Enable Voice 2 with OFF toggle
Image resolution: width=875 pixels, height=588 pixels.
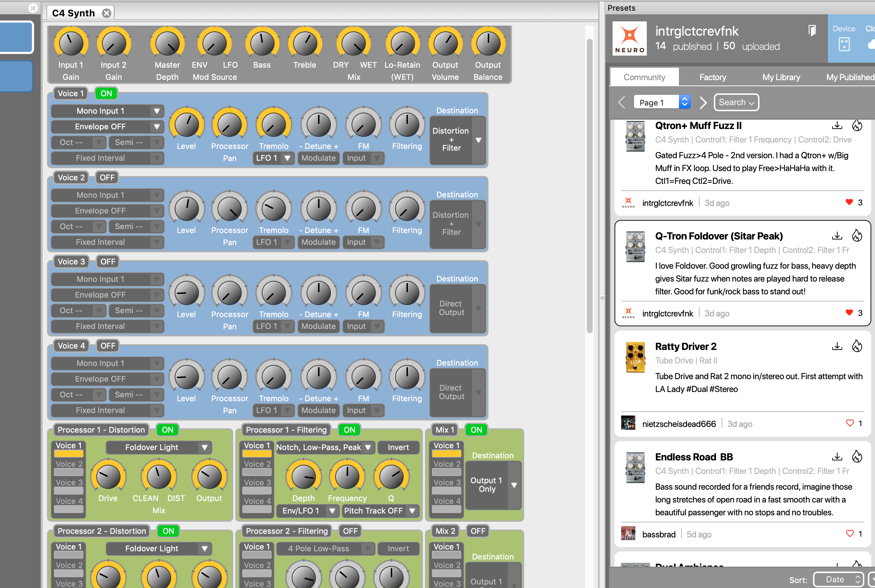107,177
